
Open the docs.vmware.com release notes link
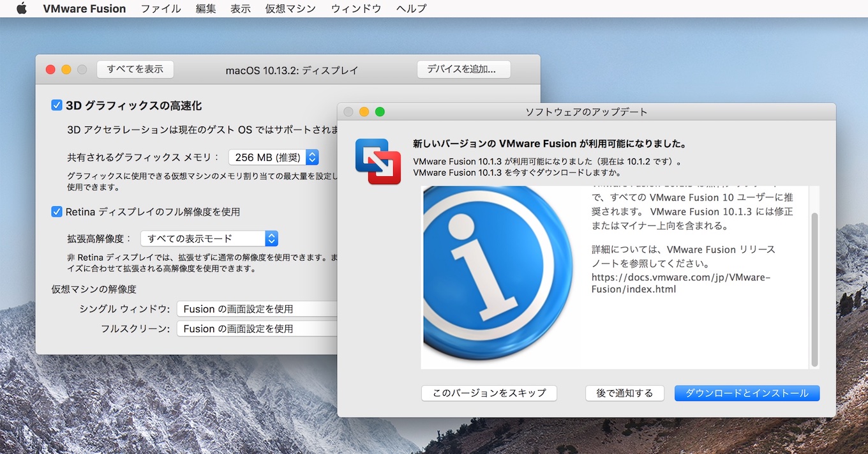681,284
